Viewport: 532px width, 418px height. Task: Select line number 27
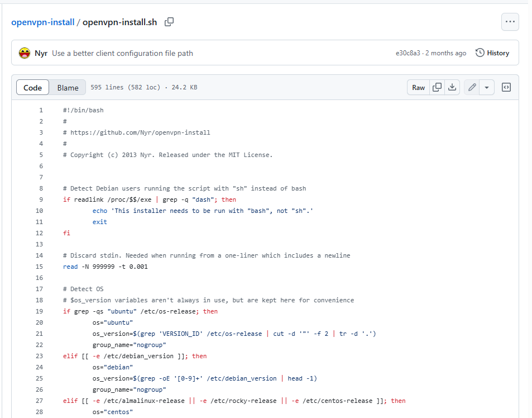click(x=40, y=401)
